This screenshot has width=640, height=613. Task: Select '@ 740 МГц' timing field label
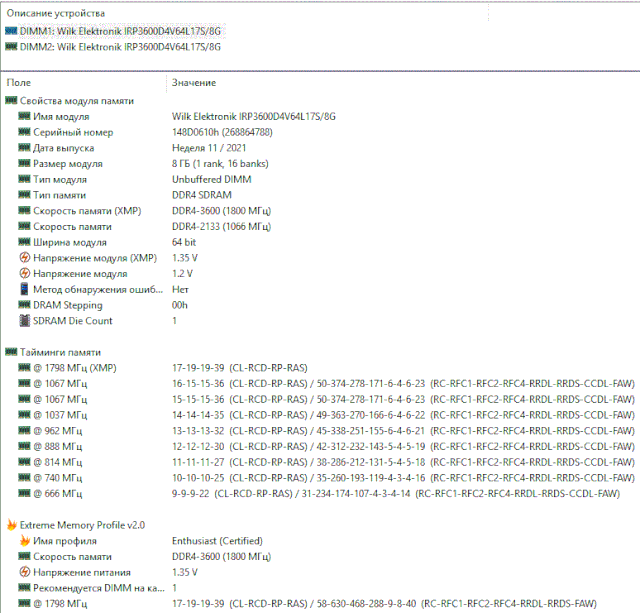pyautogui.click(x=58, y=478)
